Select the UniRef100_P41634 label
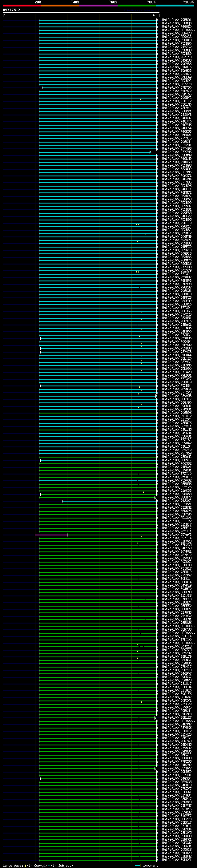This screenshot has width=197, height=868. click(176, 433)
